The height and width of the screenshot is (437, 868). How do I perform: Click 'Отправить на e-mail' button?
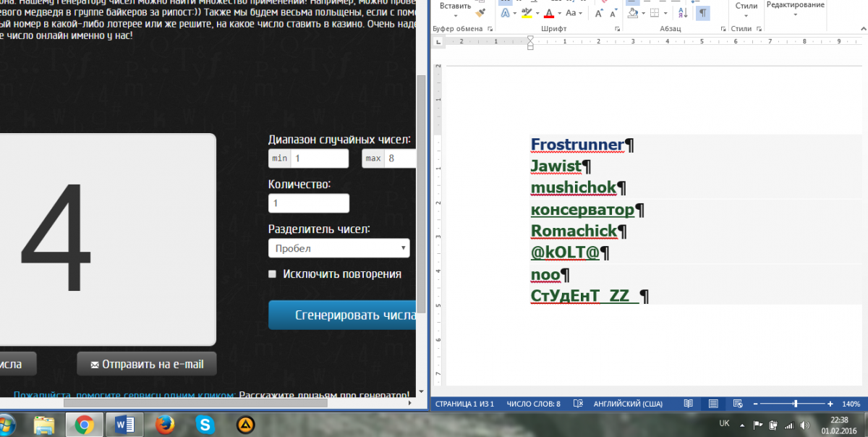point(147,364)
